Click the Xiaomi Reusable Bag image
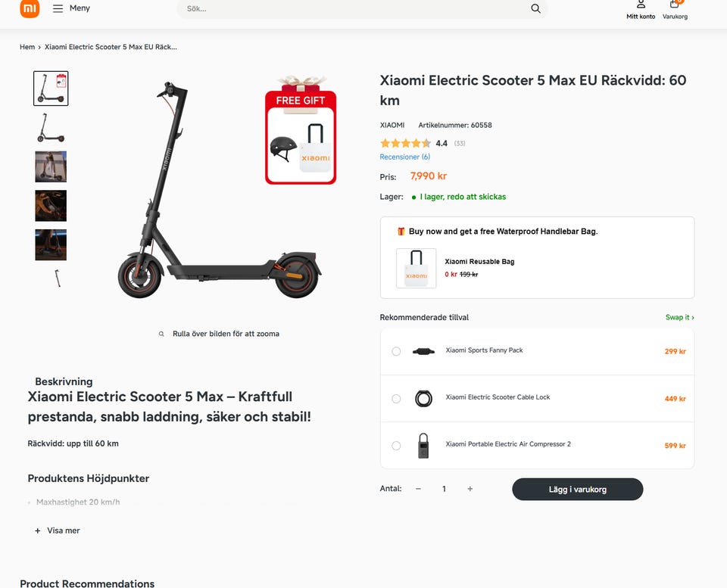The width and height of the screenshot is (727, 588). click(416, 269)
